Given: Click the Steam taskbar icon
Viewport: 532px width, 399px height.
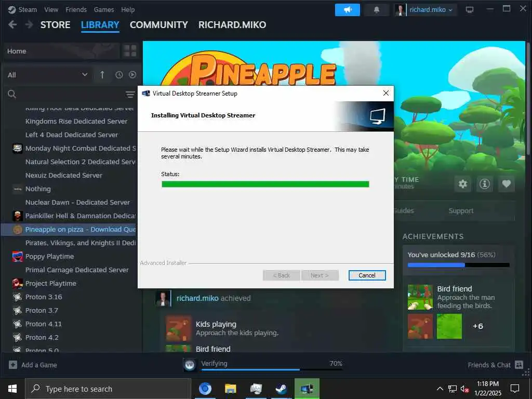Looking at the screenshot, I should pos(281,389).
